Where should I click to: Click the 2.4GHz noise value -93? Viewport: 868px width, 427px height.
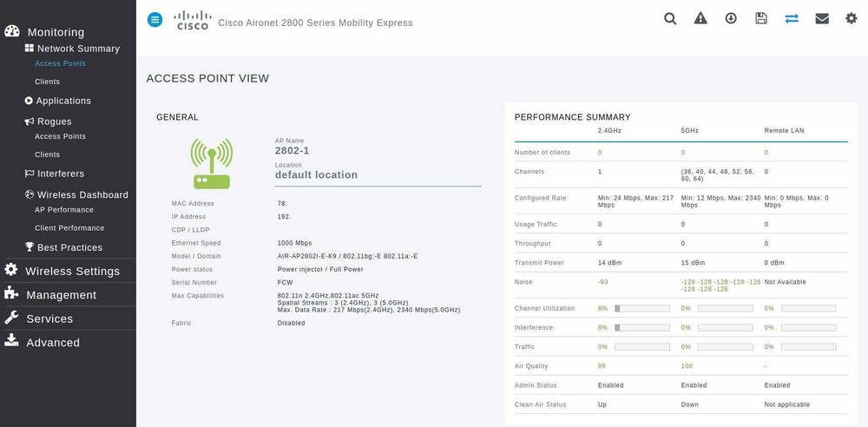[603, 282]
